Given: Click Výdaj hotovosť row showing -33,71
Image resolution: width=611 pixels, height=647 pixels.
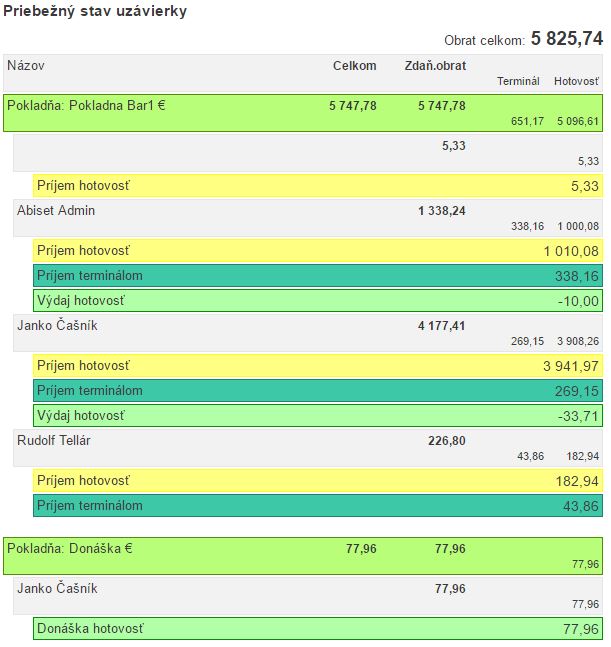Looking at the screenshot, I should [317, 415].
